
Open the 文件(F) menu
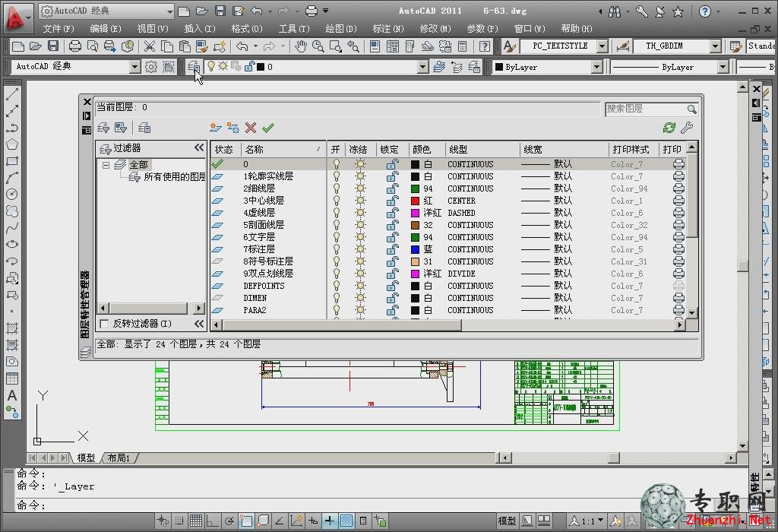(59, 28)
